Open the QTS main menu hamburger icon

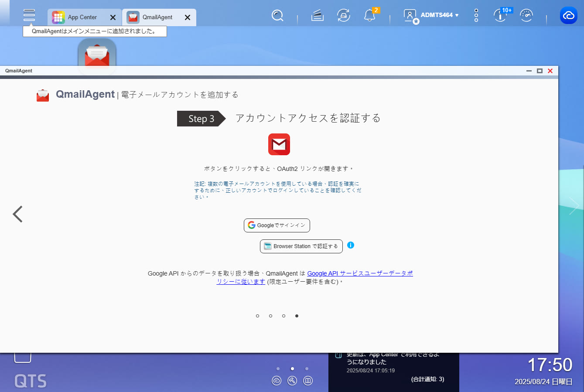point(29,15)
